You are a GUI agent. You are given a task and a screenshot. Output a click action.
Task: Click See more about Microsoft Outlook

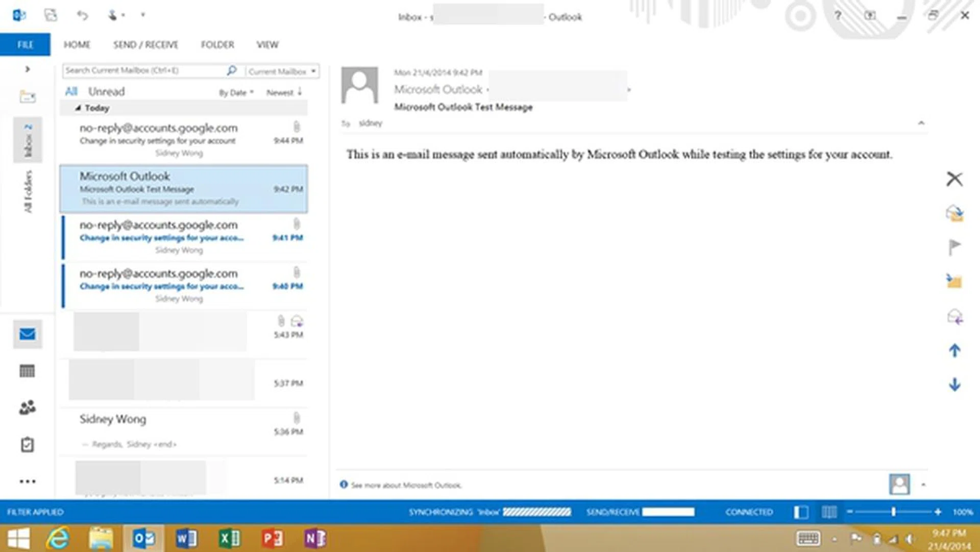pos(406,485)
